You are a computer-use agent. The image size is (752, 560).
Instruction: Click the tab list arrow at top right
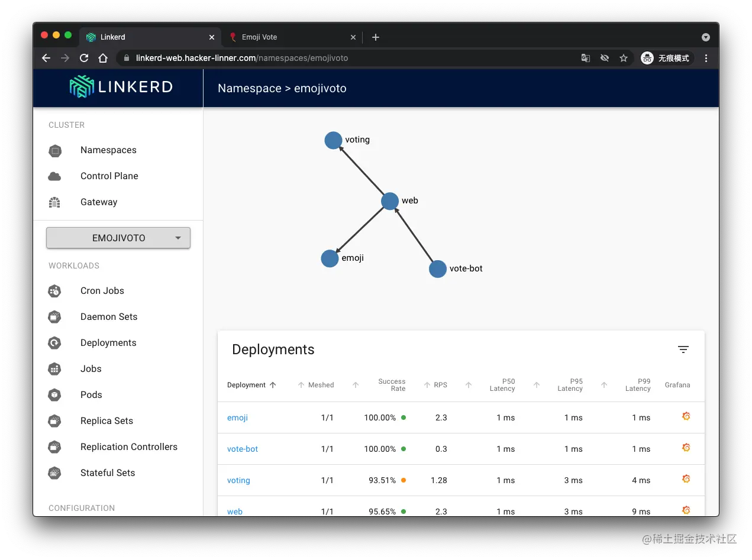[x=706, y=37]
